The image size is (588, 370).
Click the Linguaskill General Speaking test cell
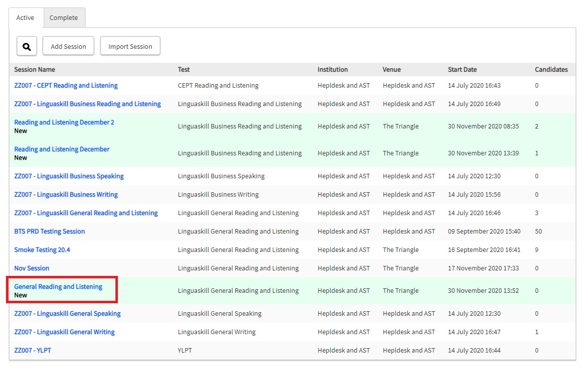220,313
